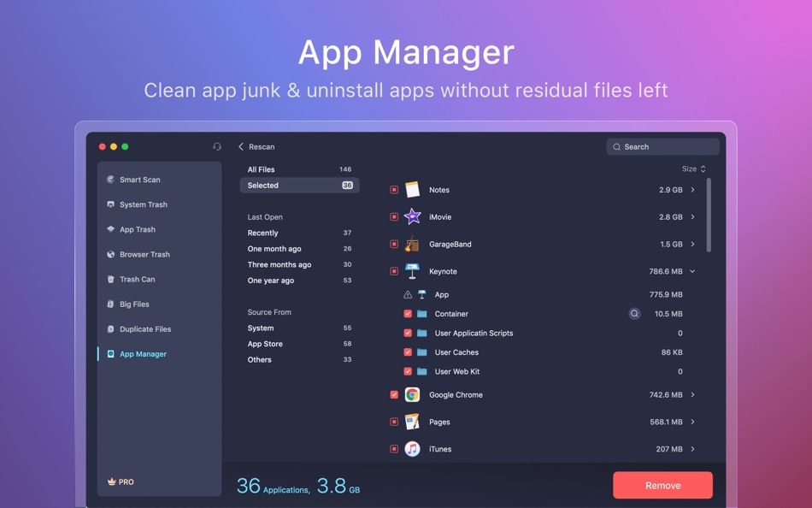
Task: Click the App Trash sidebar icon
Action: pos(110,229)
